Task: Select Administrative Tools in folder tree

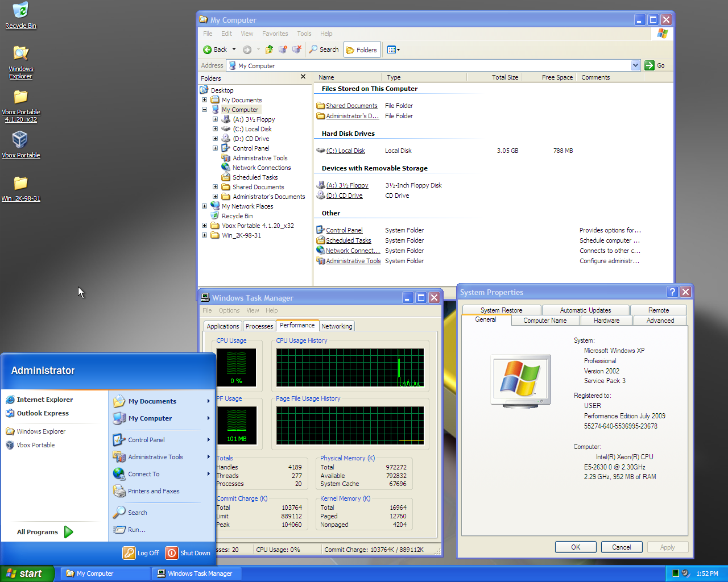Action: click(260, 158)
